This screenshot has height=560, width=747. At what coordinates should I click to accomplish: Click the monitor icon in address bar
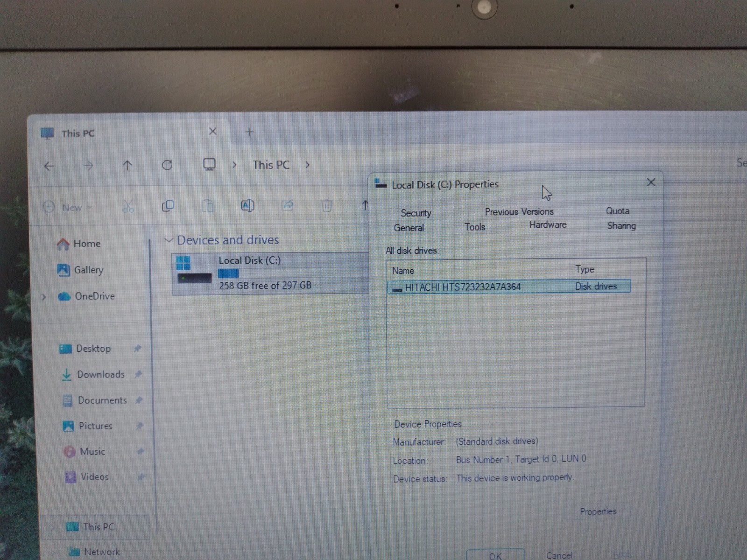[x=209, y=164]
